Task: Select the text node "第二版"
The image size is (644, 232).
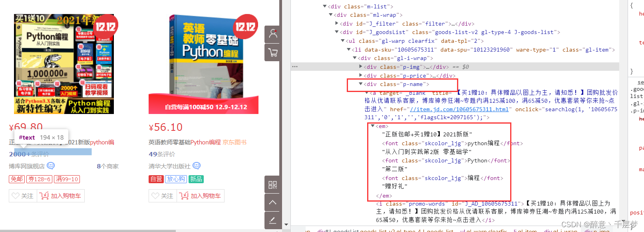Action: [x=395, y=169]
